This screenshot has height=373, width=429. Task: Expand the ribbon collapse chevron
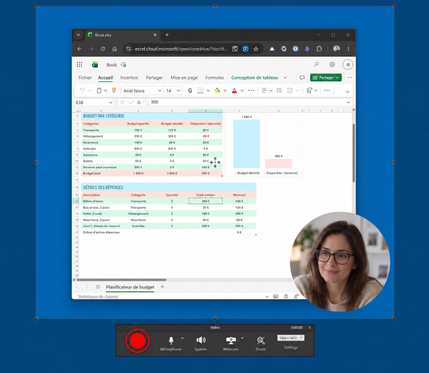(347, 91)
